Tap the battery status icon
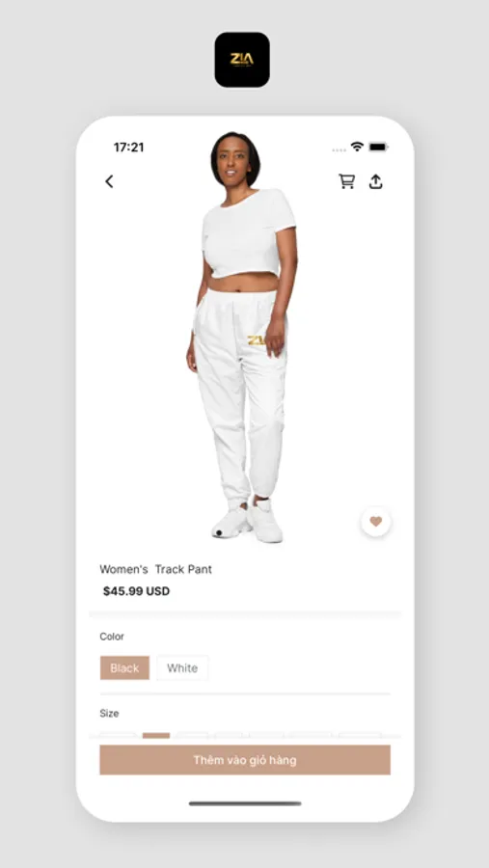The image size is (489, 868). coord(379,147)
